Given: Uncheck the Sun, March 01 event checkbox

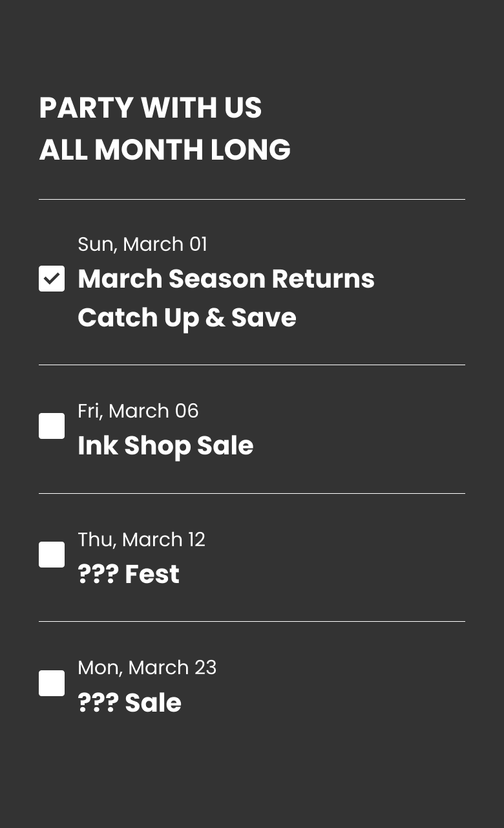Looking at the screenshot, I should tap(52, 279).
